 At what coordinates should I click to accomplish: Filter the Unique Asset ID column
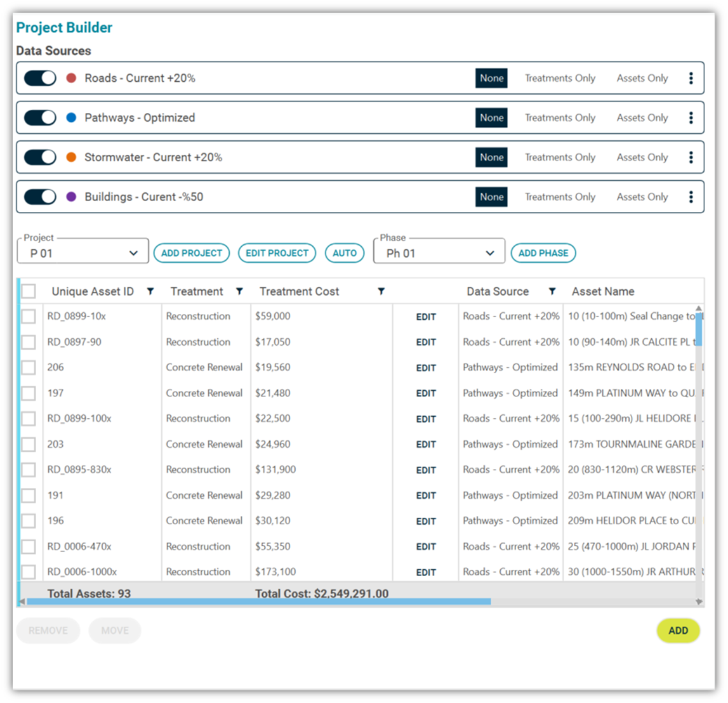point(150,291)
